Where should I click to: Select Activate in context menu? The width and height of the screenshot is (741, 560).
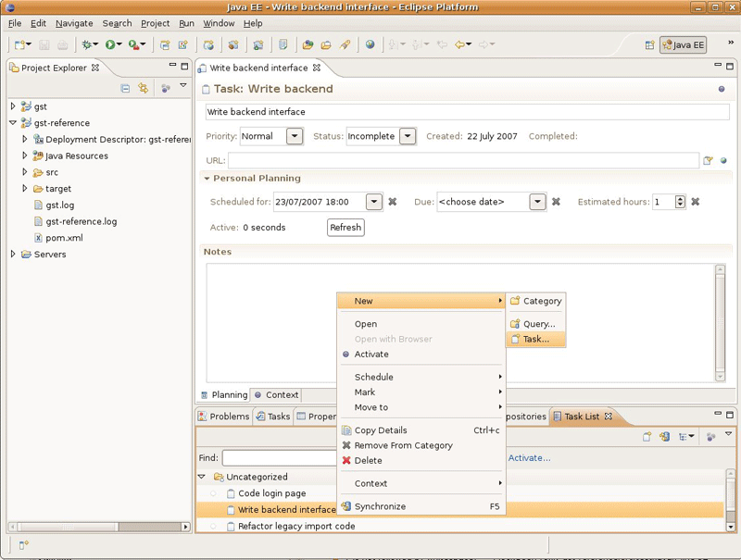click(x=421, y=355)
